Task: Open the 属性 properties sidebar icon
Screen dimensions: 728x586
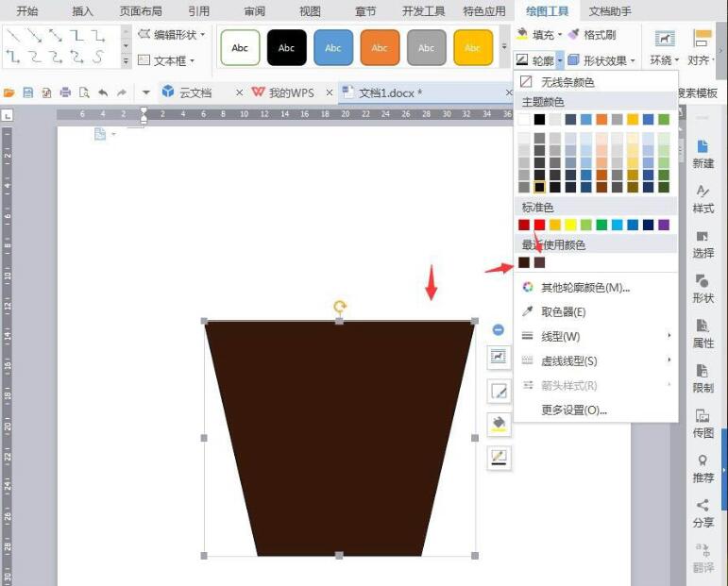Action: point(703,333)
